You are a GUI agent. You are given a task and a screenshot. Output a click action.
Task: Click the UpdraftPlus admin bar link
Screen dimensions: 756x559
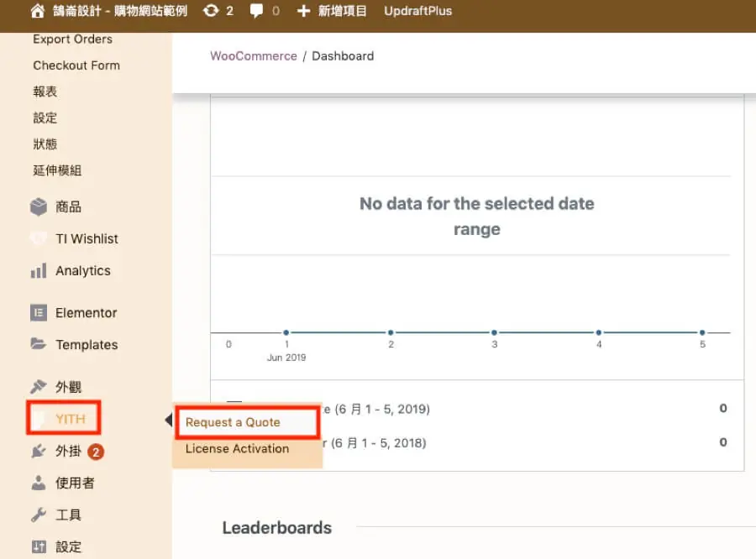[418, 11]
